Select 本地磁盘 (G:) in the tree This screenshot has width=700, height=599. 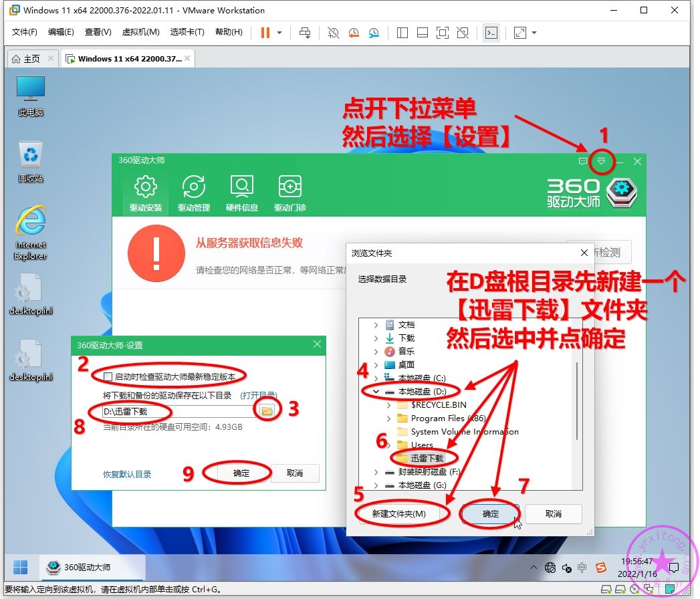click(x=416, y=485)
